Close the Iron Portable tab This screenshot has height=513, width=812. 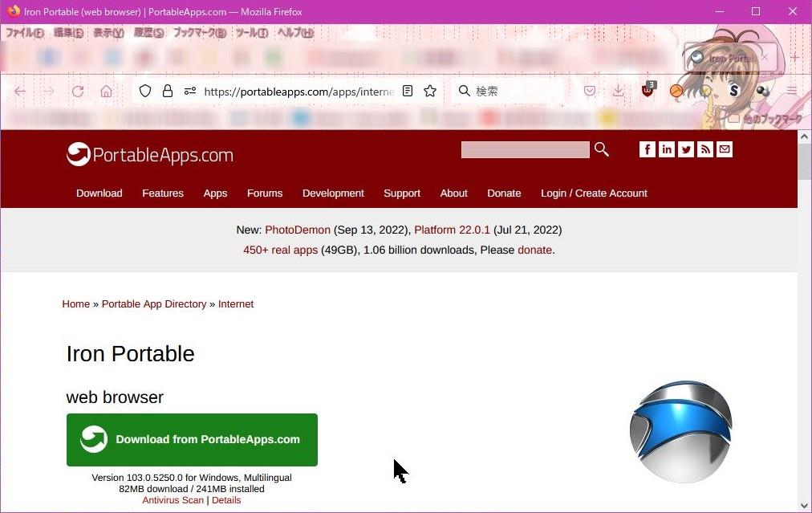pyautogui.click(x=765, y=57)
